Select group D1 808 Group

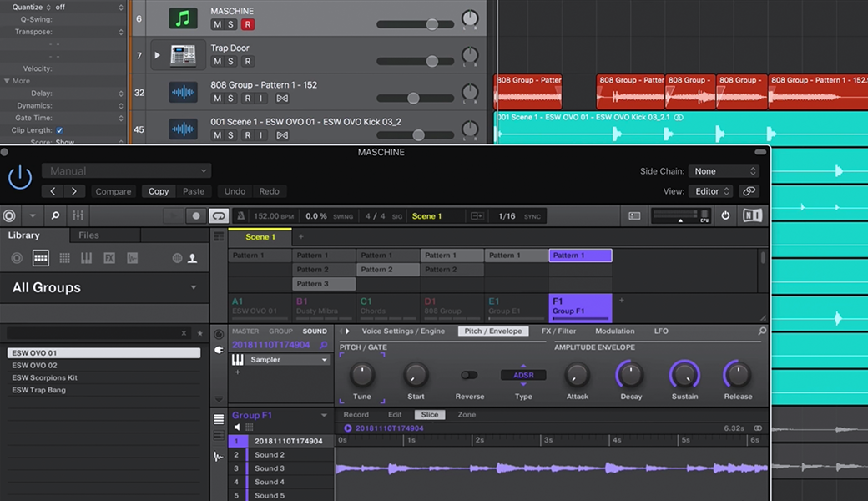452,306
